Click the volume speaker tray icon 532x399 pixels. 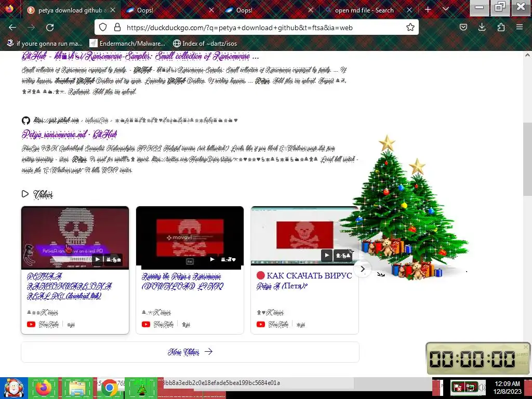click(482, 387)
